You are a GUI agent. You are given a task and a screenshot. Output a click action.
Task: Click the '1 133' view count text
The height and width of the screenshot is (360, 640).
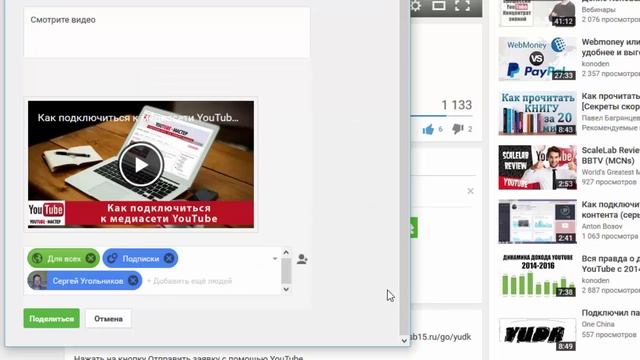coord(457,105)
